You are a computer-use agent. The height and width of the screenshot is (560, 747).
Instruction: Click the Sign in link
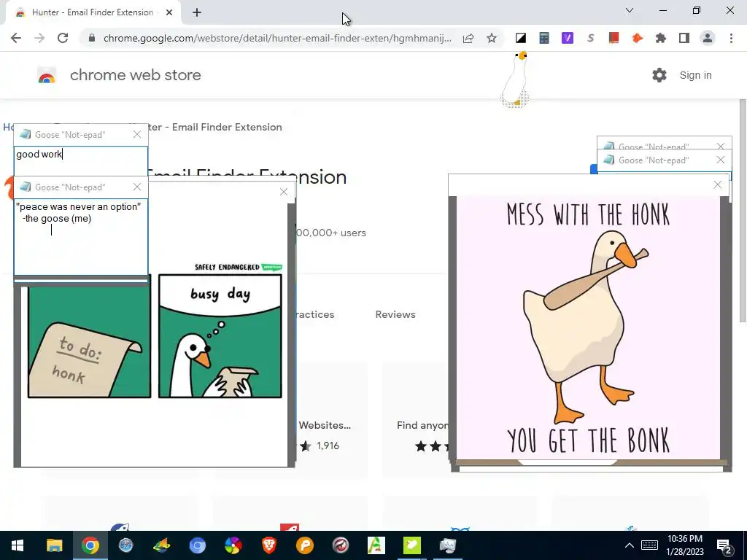pos(695,75)
